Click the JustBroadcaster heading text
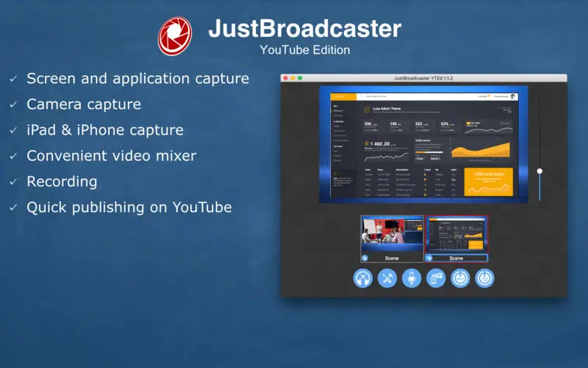The image size is (588, 368). pos(305,29)
